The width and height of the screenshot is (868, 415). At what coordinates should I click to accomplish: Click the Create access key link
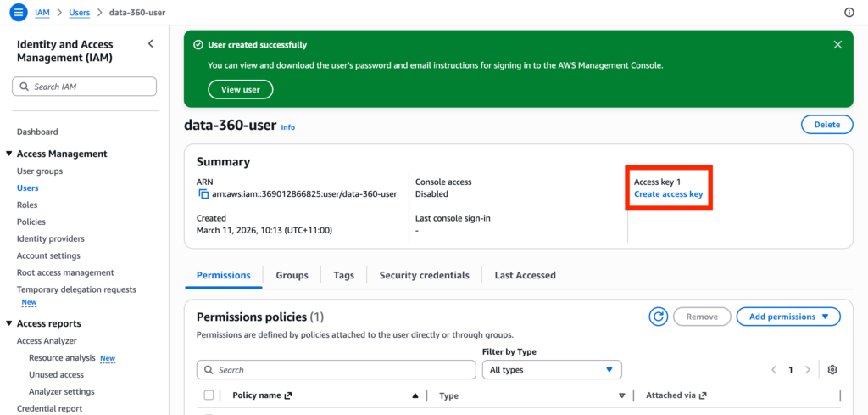click(x=668, y=194)
